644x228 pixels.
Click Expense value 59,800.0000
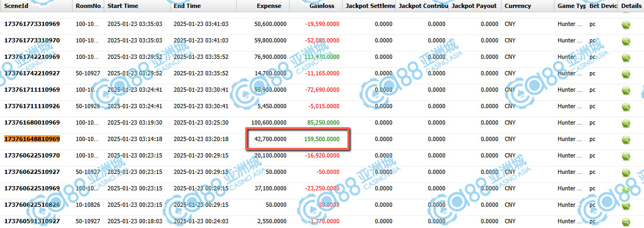click(x=271, y=40)
